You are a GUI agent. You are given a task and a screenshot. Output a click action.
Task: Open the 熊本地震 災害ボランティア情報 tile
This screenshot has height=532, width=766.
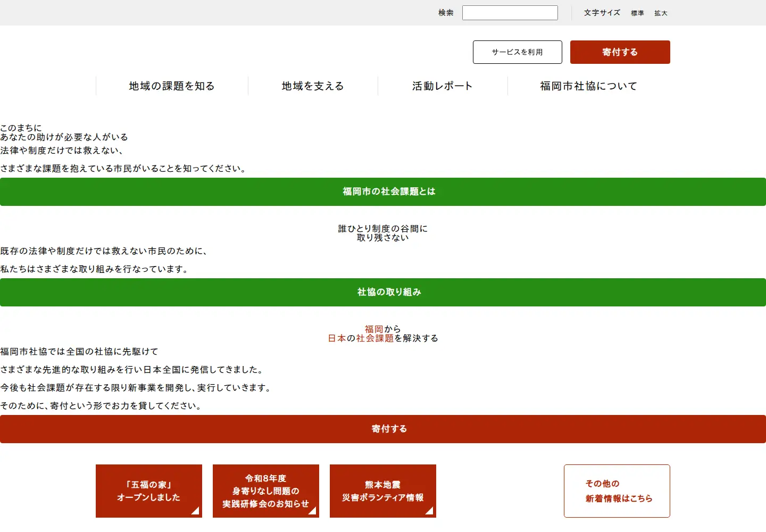[x=383, y=491]
